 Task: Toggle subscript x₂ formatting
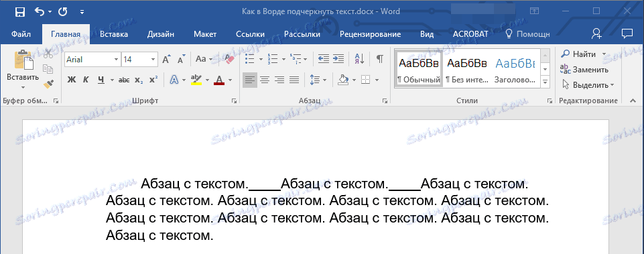coord(139,80)
